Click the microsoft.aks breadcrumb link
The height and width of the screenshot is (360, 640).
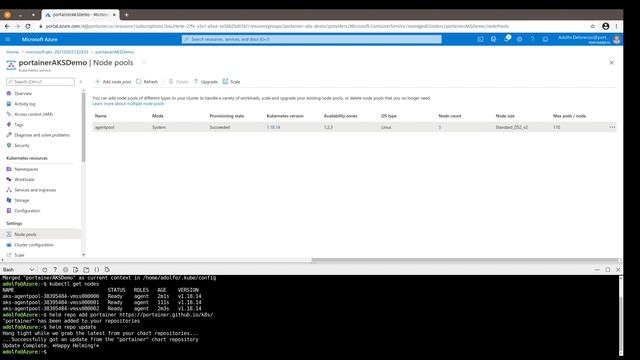57,52
